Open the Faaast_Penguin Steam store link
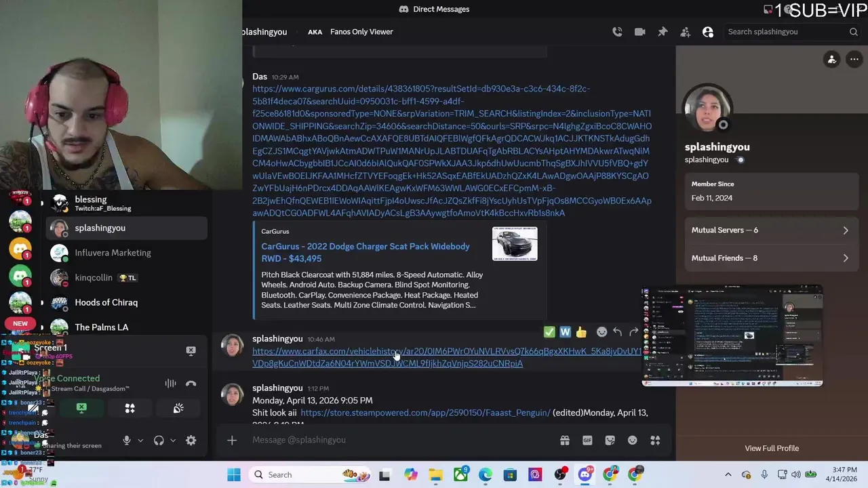The image size is (868, 488). 425,413
